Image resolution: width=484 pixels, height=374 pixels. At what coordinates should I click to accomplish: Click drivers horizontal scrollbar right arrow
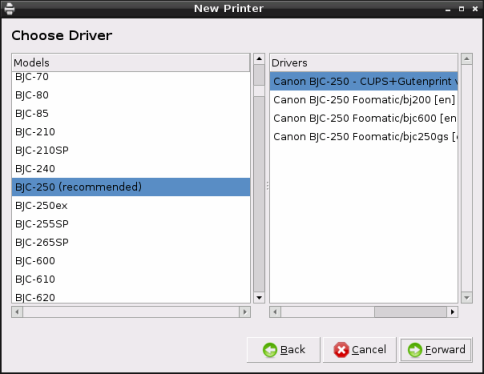[452, 312]
